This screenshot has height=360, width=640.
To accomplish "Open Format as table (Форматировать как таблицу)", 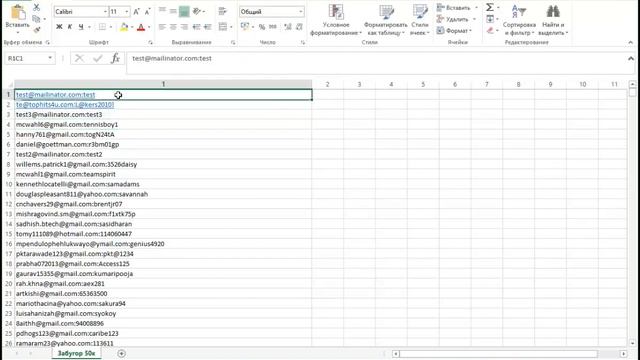I will point(385,20).
